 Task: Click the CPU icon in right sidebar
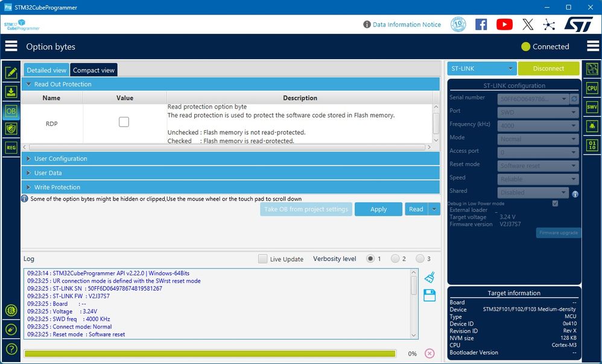(x=592, y=88)
